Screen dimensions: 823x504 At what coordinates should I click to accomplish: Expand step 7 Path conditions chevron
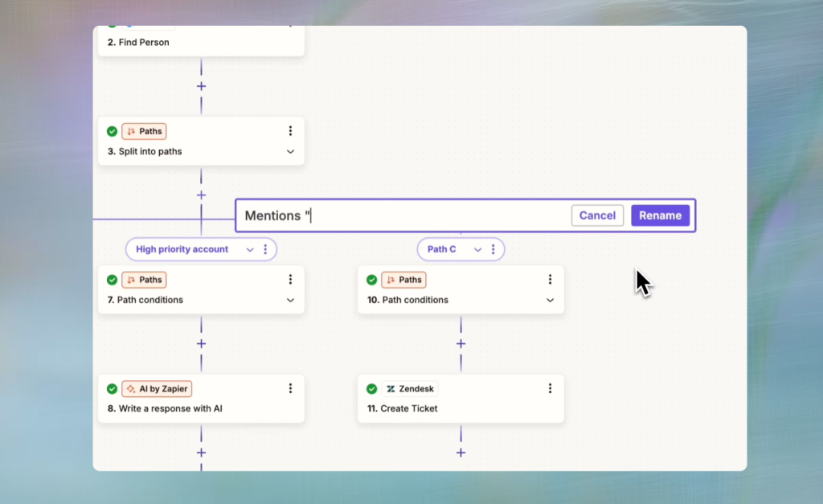click(x=290, y=301)
